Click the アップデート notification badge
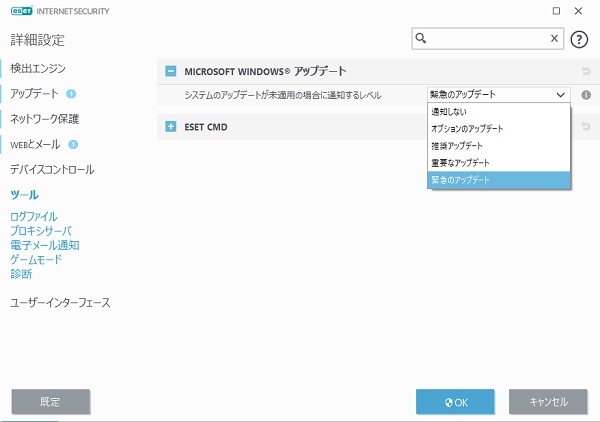Image resolution: width=600 pixels, height=422 pixels. point(71,94)
